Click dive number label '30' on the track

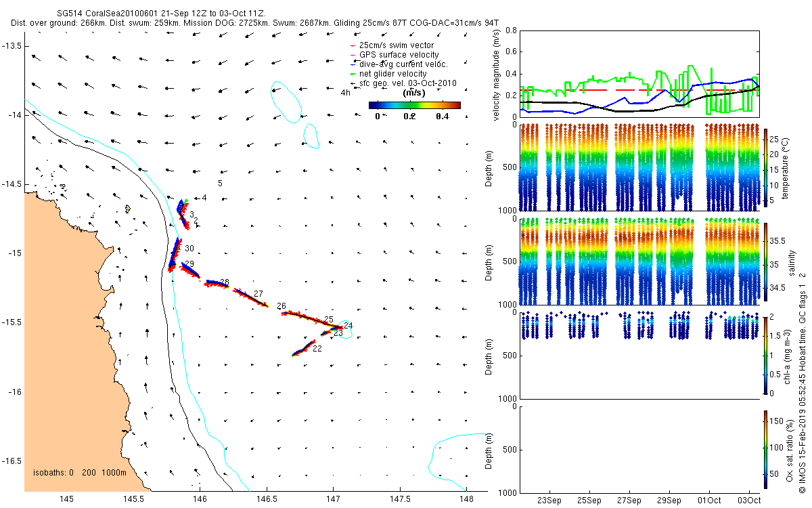point(189,249)
